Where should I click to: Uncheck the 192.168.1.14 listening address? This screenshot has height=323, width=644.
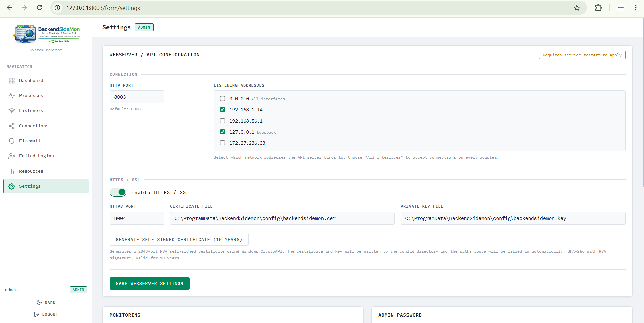click(x=222, y=110)
